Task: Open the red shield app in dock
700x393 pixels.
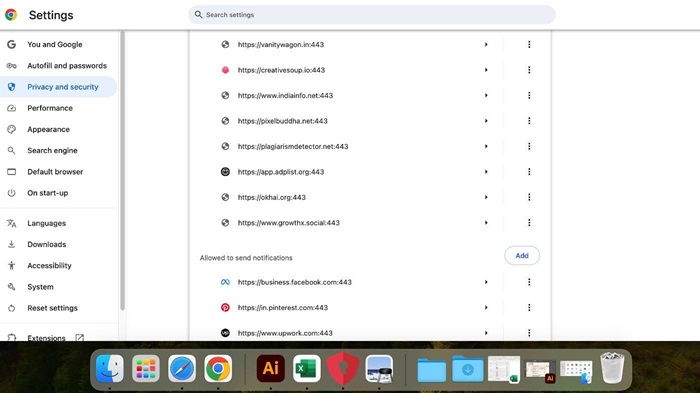Action: click(343, 368)
